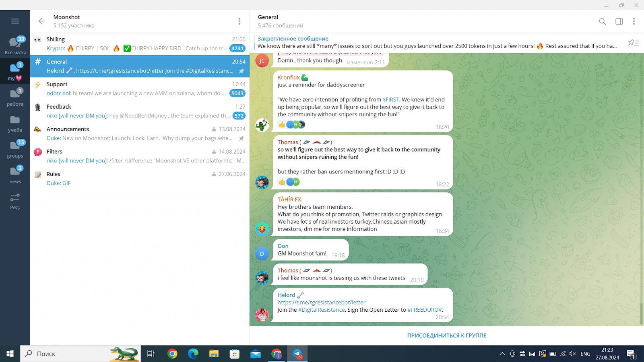
Task: Open File Explorer from taskbar
Action: [x=214, y=354]
